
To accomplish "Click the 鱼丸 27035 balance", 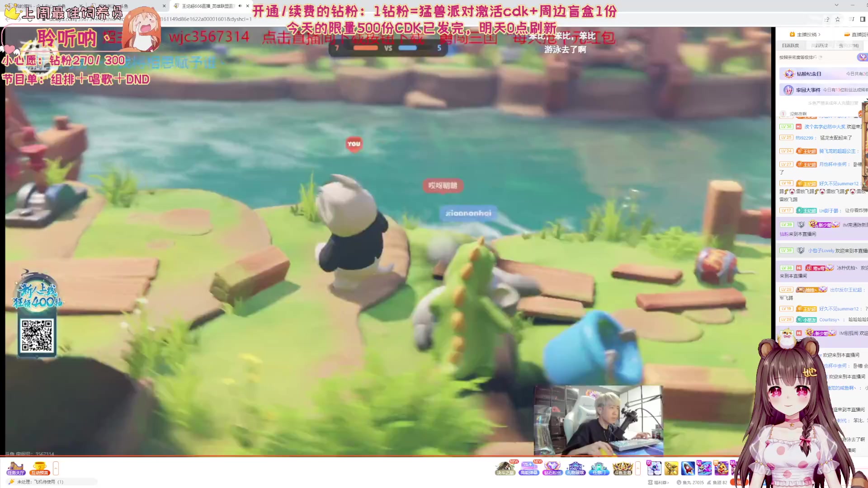I will pyautogui.click(x=690, y=483).
